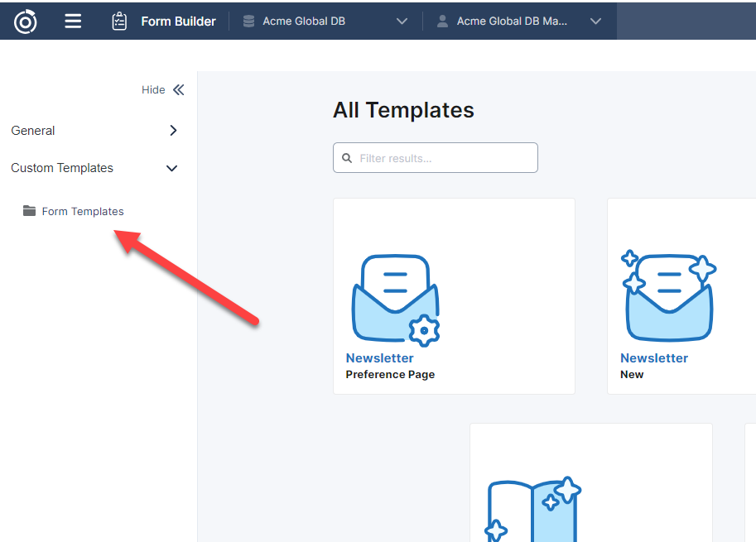The width and height of the screenshot is (756, 542).
Task: Open the hamburger navigation menu
Action: (73, 22)
